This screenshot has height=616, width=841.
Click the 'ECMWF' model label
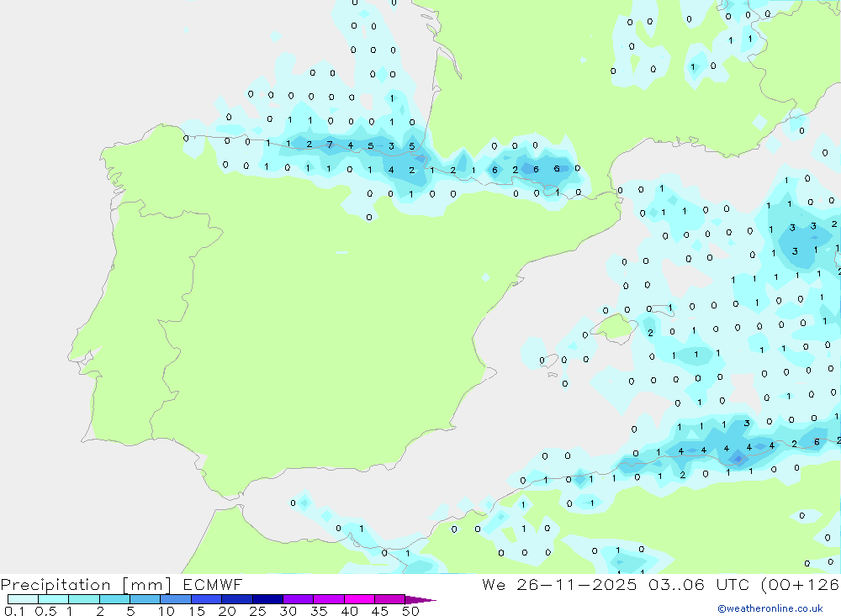click(x=213, y=585)
